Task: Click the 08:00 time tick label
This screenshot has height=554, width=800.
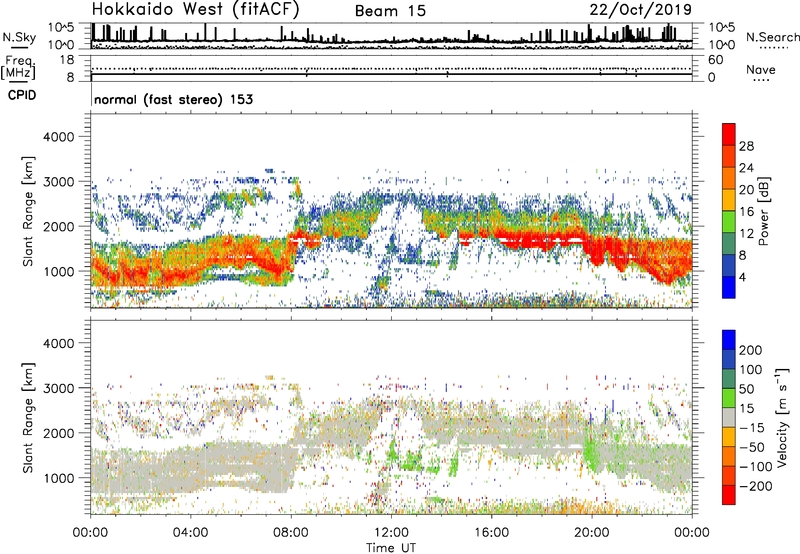Action: tap(291, 533)
